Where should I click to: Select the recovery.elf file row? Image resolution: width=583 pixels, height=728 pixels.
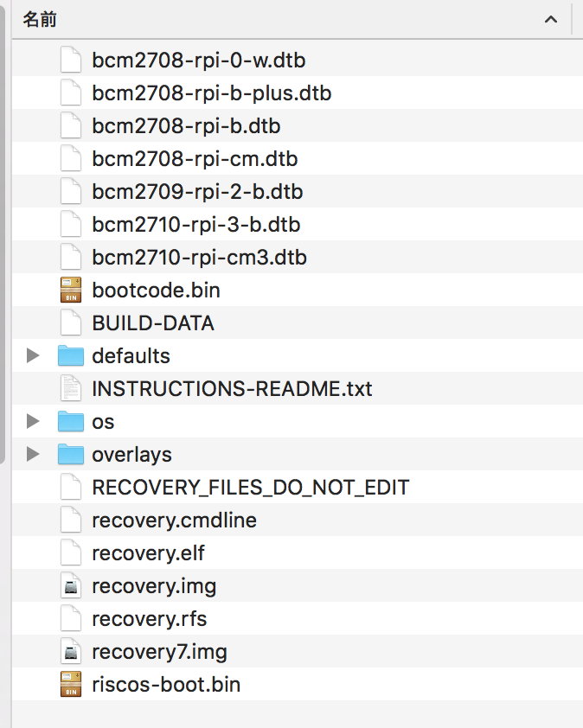[x=298, y=553]
